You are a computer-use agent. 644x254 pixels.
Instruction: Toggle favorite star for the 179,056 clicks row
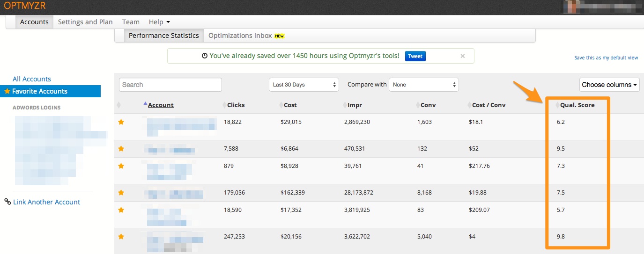click(x=121, y=193)
